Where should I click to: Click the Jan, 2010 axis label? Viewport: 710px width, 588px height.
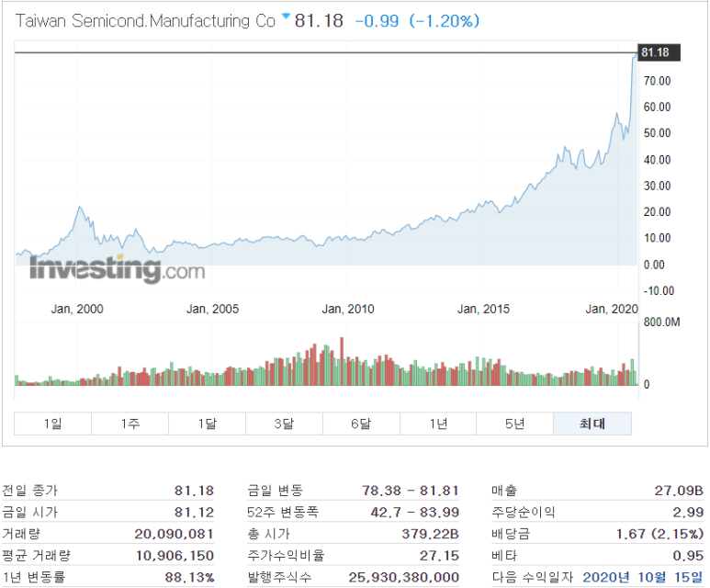pos(348,309)
